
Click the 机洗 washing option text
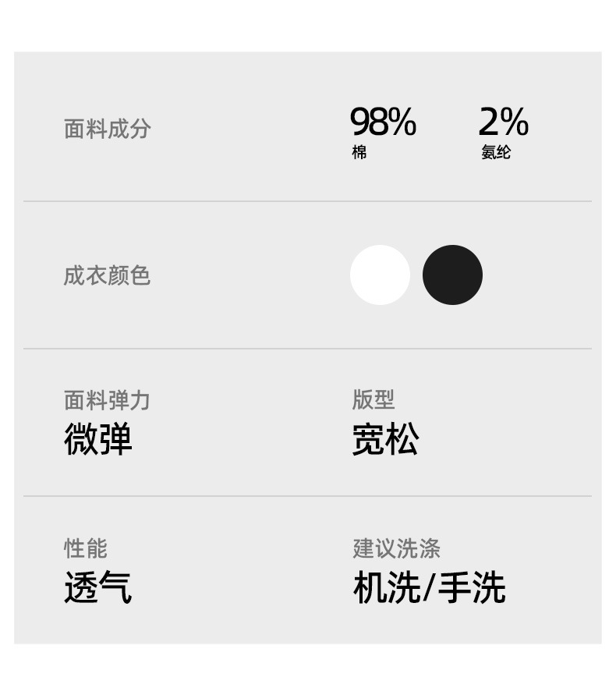pyautogui.click(x=386, y=587)
